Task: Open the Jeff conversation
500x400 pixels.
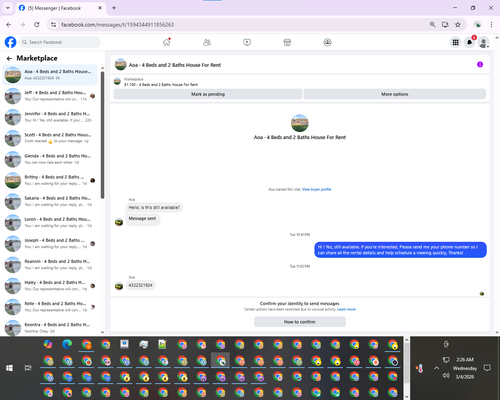Action: (50, 96)
